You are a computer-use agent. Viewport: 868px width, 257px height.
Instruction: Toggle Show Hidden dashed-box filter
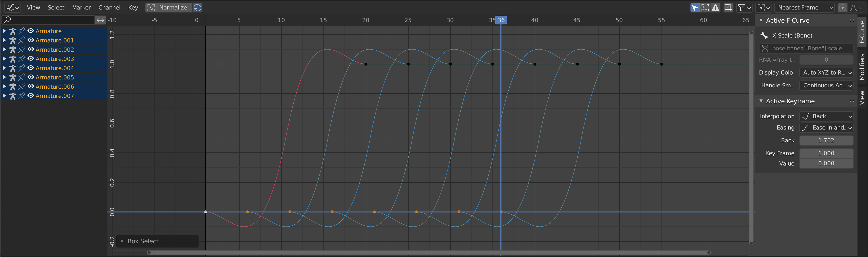pyautogui.click(x=705, y=7)
